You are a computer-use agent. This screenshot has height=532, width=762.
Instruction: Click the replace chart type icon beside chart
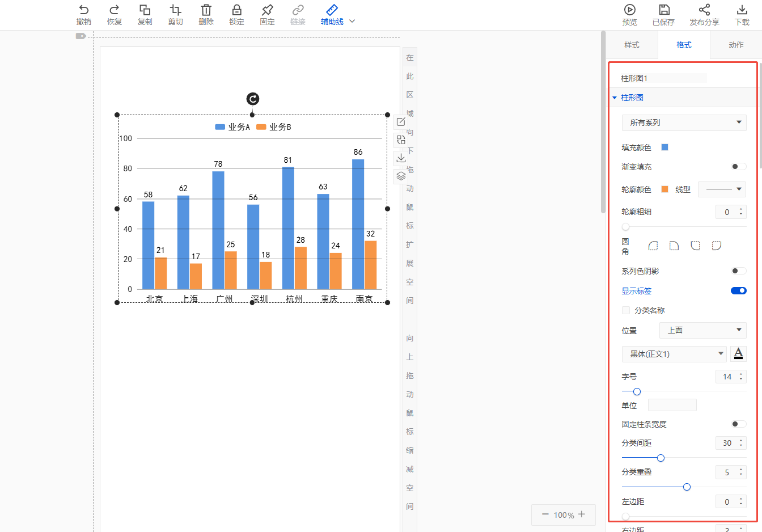(401, 140)
